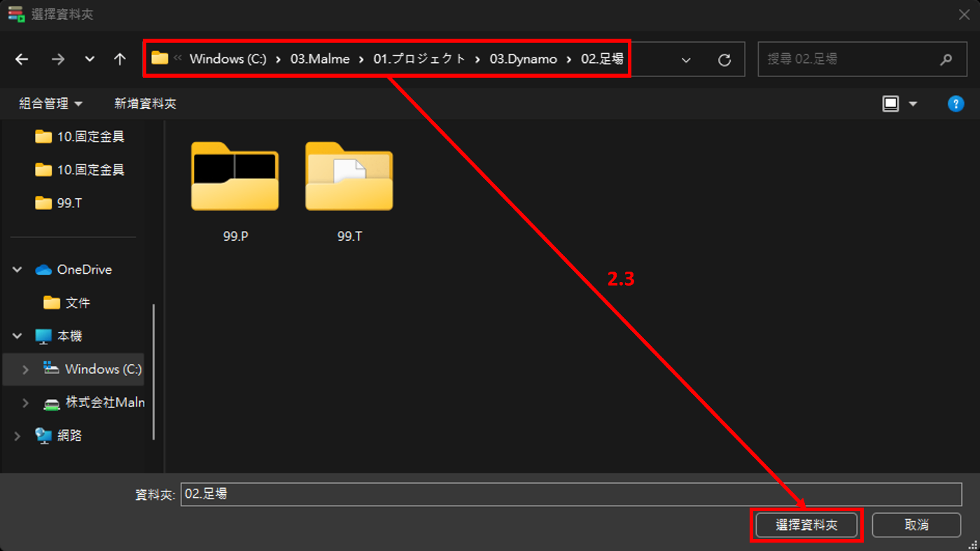Go up one folder level
This screenshot has height=551, width=980.
tap(120, 60)
